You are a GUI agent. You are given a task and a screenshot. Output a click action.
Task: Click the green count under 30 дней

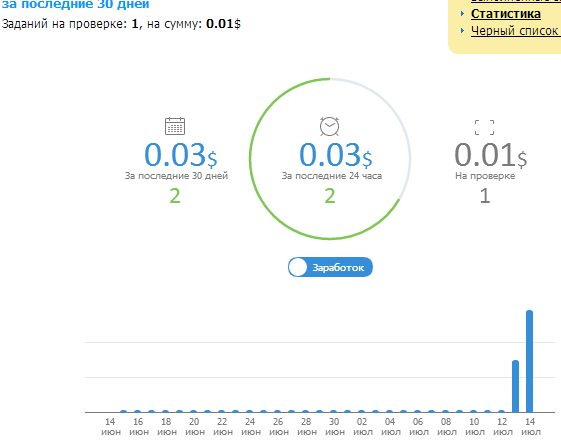coord(175,196)
